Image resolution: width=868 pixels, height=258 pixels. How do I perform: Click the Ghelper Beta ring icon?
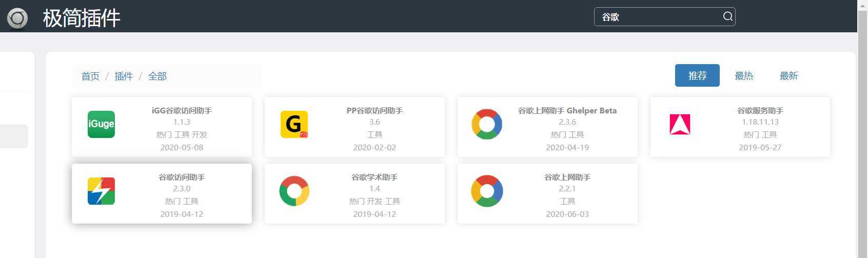[x=487, y=124]
